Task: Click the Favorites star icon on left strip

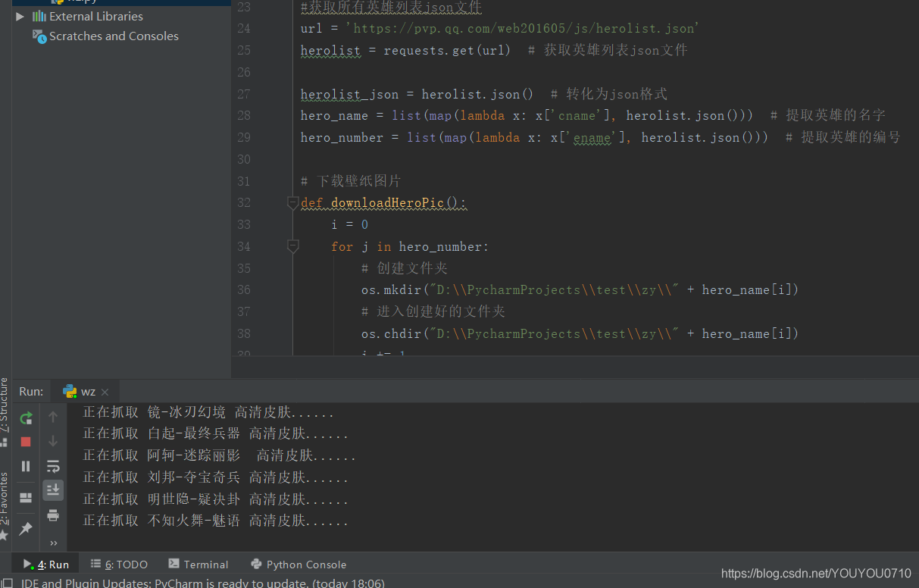Action: 4,536
